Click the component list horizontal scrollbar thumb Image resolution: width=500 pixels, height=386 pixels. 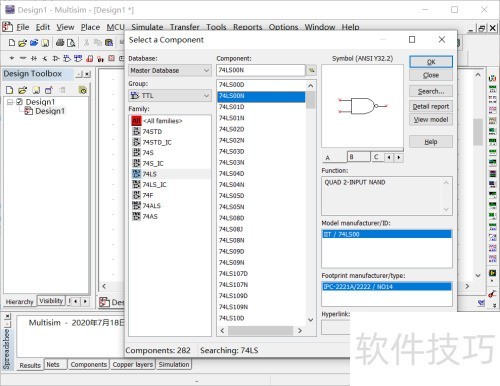[x=260, y=331]
